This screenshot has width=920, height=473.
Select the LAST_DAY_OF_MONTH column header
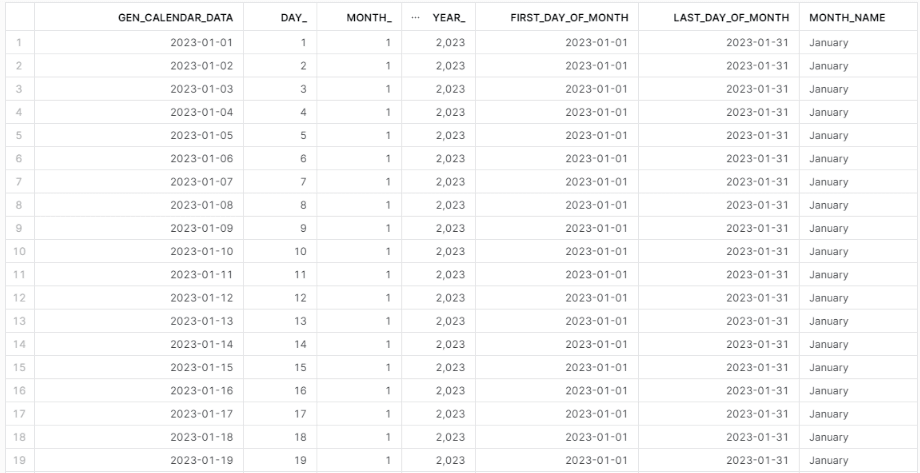pyautogui.click(x=731, y=18)
